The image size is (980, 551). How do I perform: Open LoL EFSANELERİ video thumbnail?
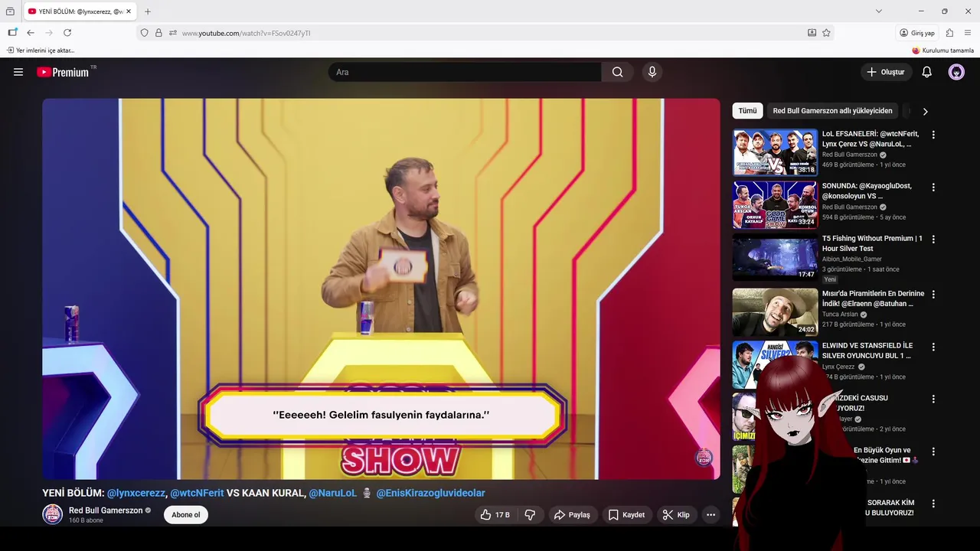tap(775, 152)
